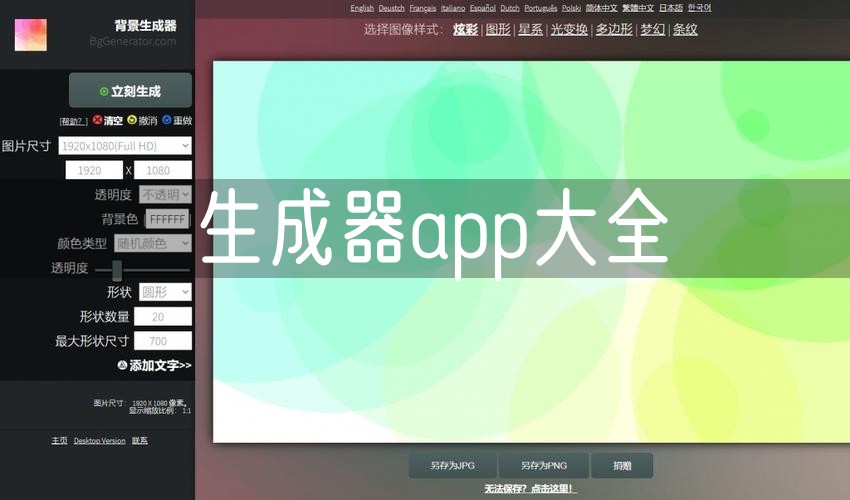The width and height of the screenshot is (850, 500).
Task: Open the 颜色类型 随机颜色 dropdown
Action: pyautogui.click(x=153, y=243)
